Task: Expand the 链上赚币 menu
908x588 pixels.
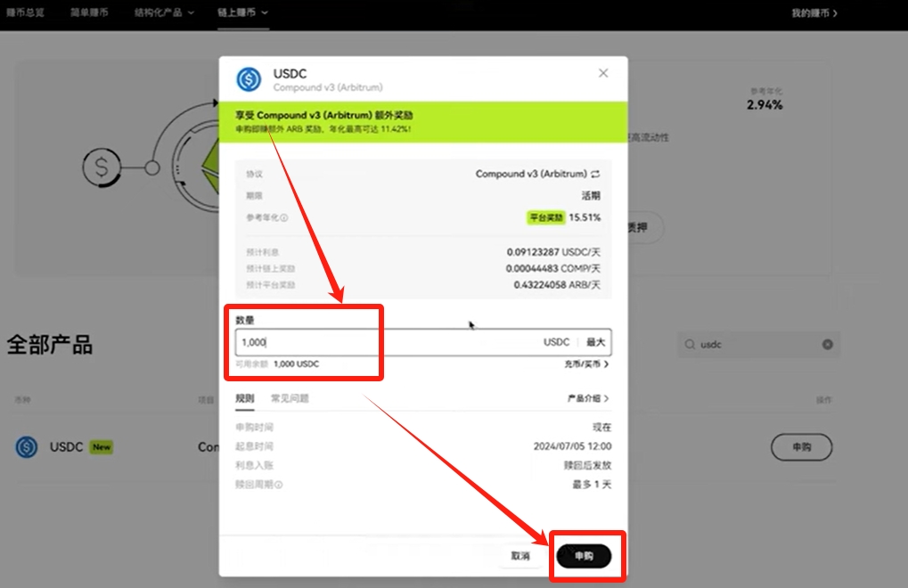Action: point(242,12)
